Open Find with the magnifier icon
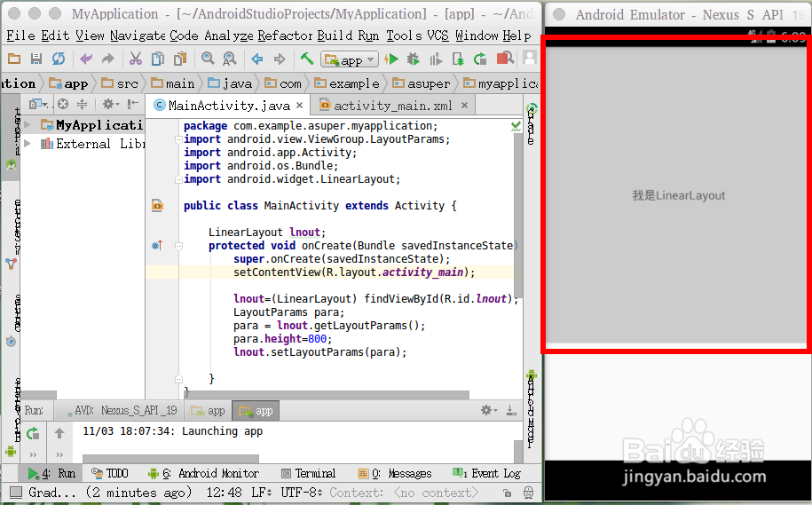The height and width of the screenshot is (505, 812). point(208,59)
